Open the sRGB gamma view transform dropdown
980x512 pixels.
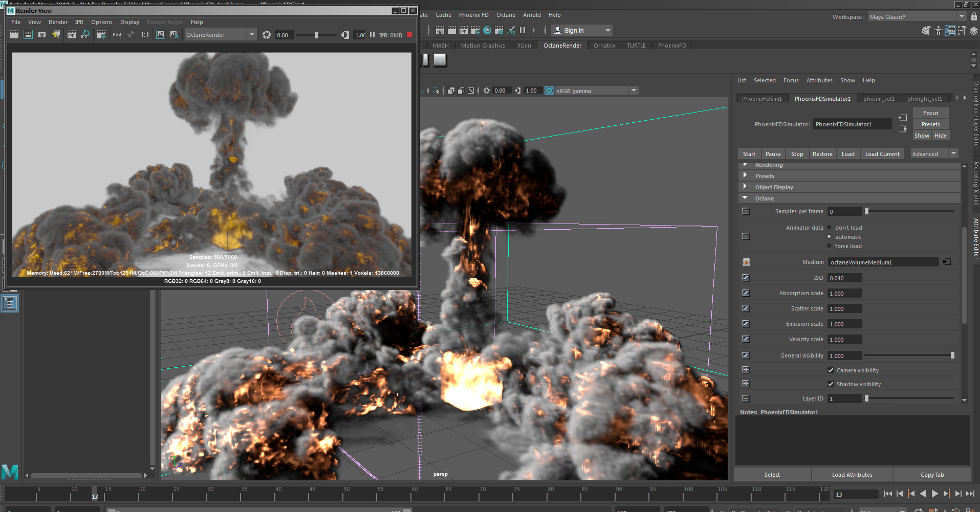pos(634,91)
